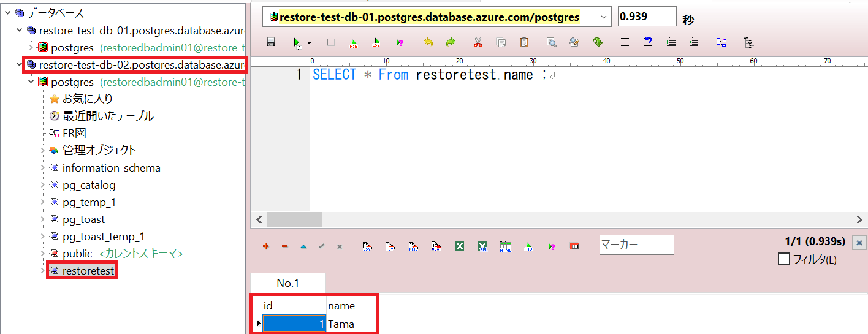The image size is (868, 334).
Task: Expand the information_schema schema
Action: coord(43,167)
